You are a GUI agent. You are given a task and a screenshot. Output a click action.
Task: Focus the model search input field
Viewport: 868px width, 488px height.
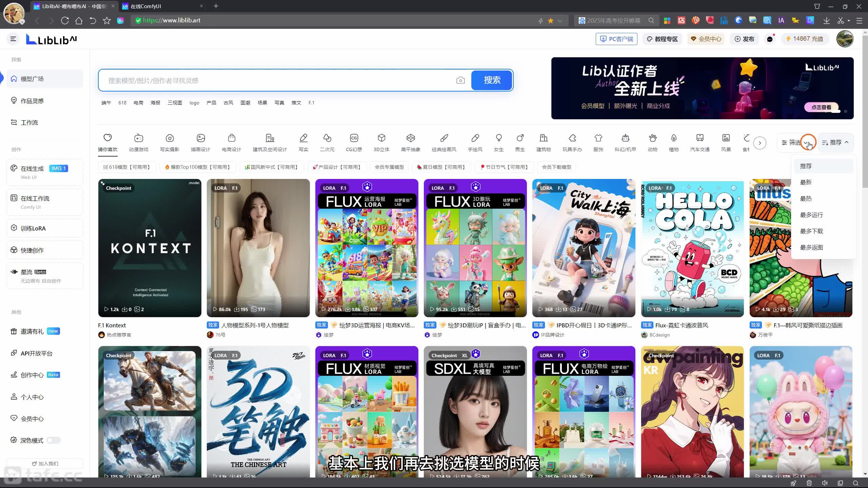[278, 80]
